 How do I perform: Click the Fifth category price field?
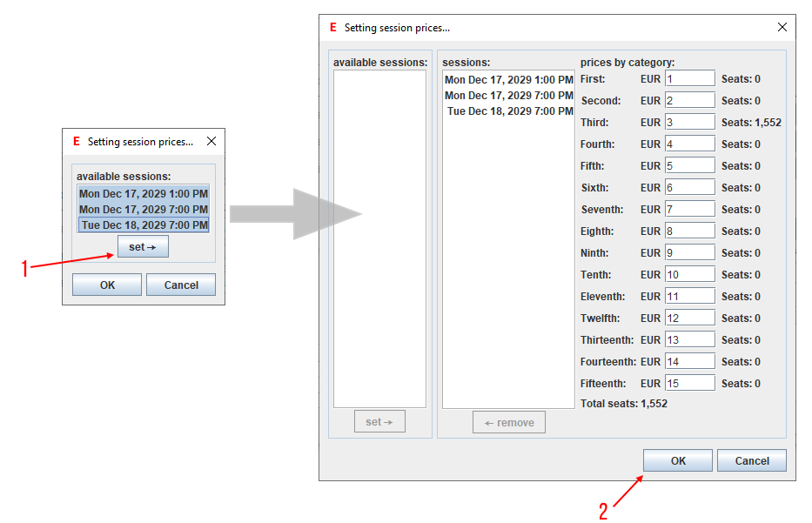point(690,165)
